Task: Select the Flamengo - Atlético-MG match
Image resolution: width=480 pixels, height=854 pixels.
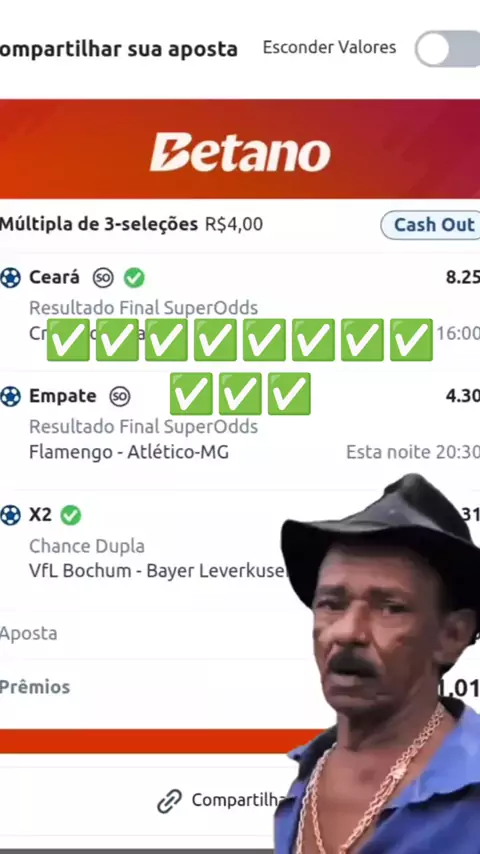Action: 129,452
